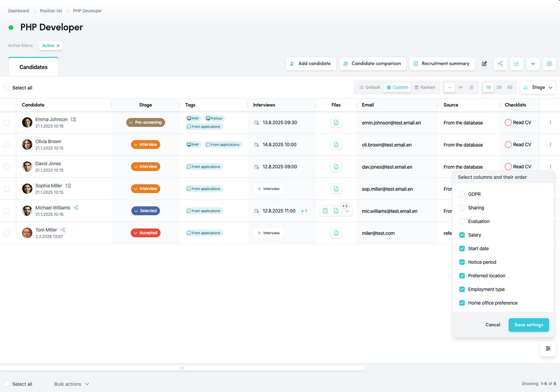Open Olivia Brown's file icon

click(336, 144)
